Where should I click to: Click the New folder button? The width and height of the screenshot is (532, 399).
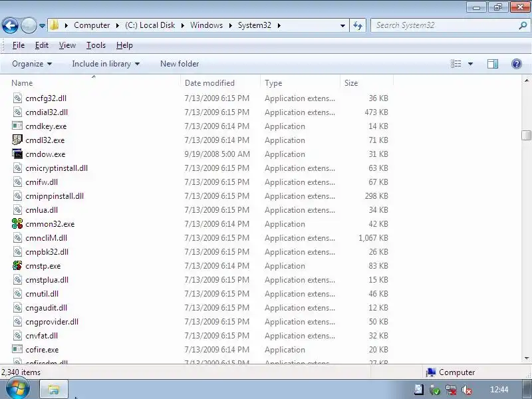click(x=180, y=64)
